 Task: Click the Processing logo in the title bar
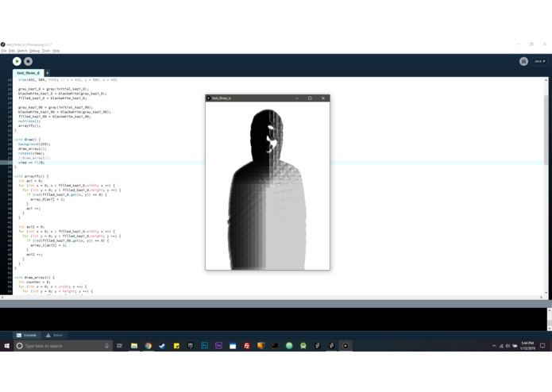(3, 44)
